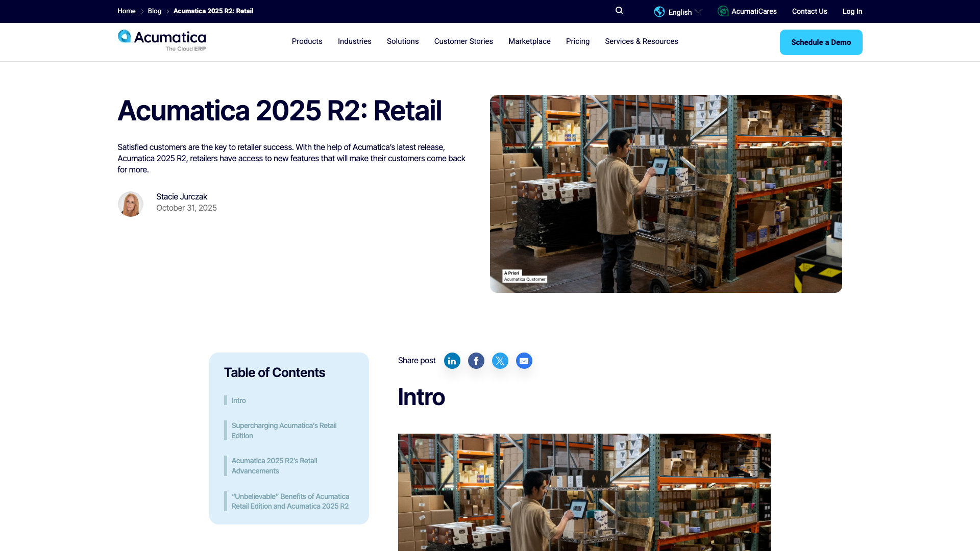The width and height of the screenshot is (980, 551).
Task: Share post on LinkedIn
Action: tap(452, 361)
